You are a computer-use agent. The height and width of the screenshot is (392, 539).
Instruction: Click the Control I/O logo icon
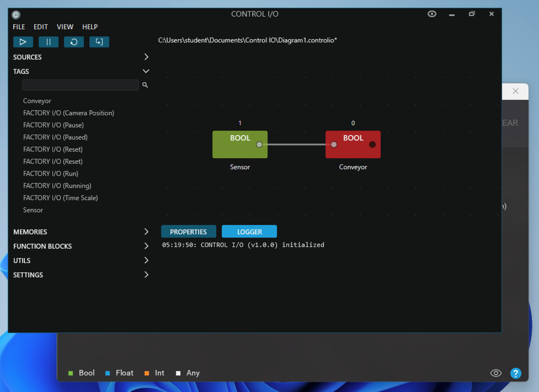(16, 15)
